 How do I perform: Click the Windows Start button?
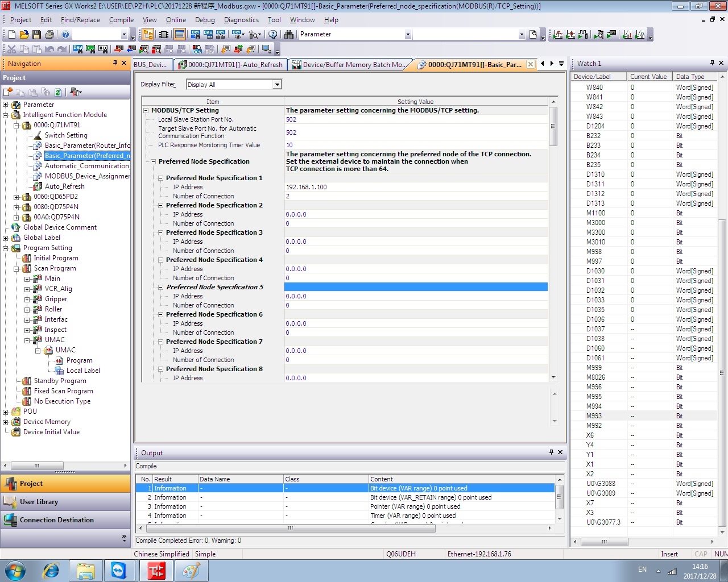click(15, 571)
